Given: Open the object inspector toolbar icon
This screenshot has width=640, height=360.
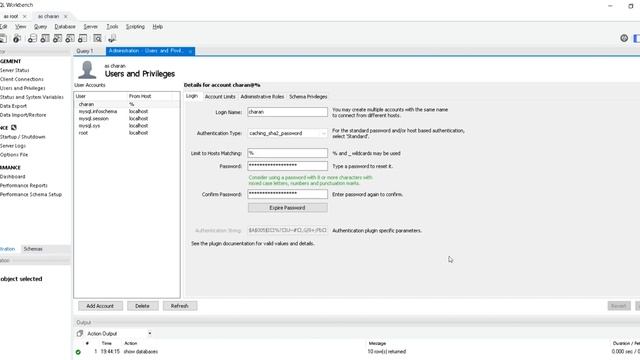Looking at the screenshot, I should click(17, 38).
